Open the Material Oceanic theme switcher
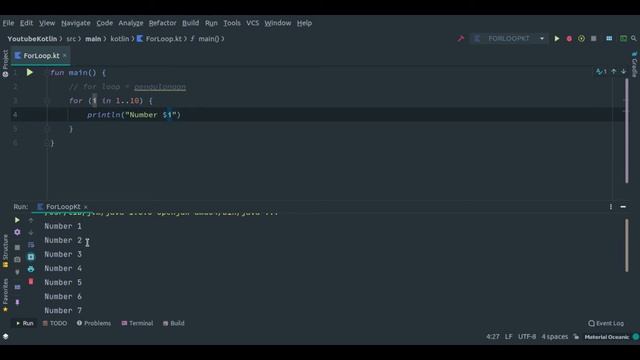Viewport: 640px width, 360px height. click(x=607, y=337)
